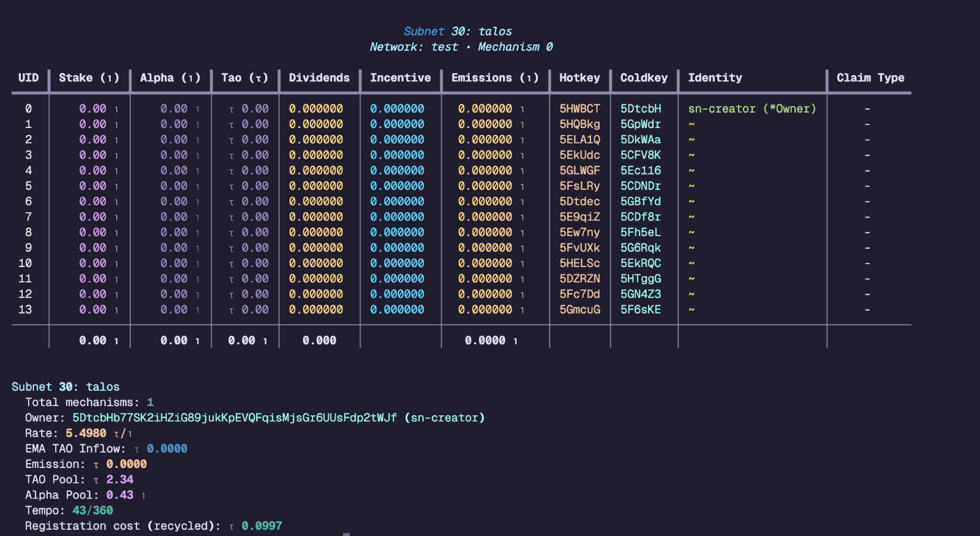The height and width of the screenshot is (536, 980).
Task: Click the UID column header
Action: [x=28, y=78]
